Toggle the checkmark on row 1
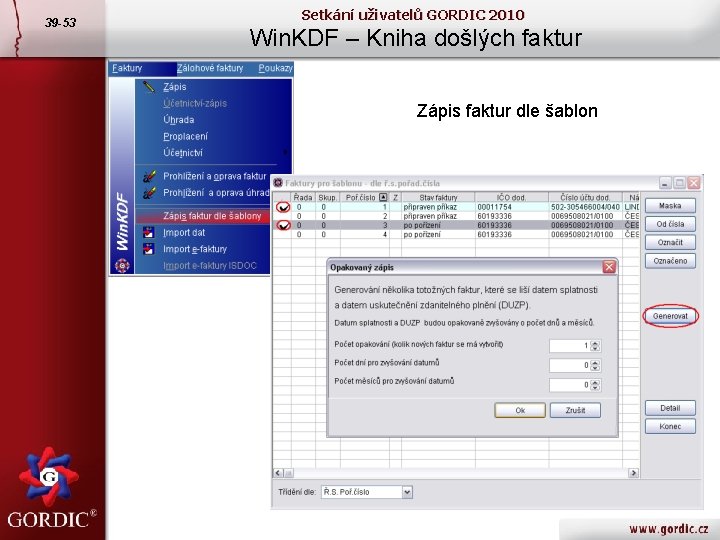Screen dimensions: 720x540 click(x=283, y=207)
